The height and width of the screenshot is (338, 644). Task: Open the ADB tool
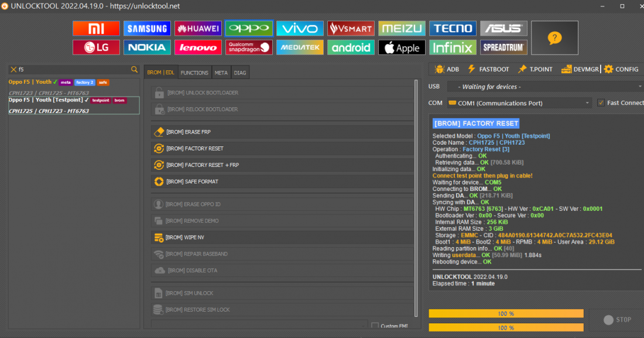[447, 69]
